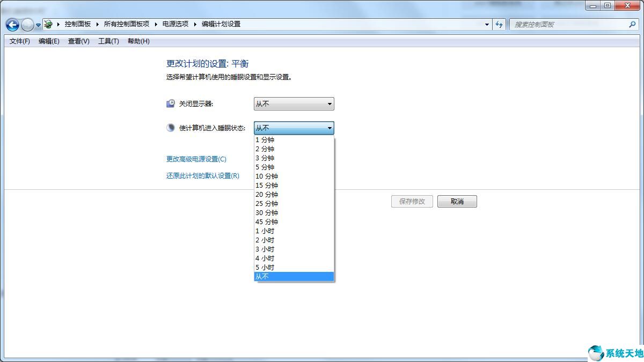Choose 1 小时 in sleep list
Image resolution: width=644 pixels, height=362 pixels.
294,231
